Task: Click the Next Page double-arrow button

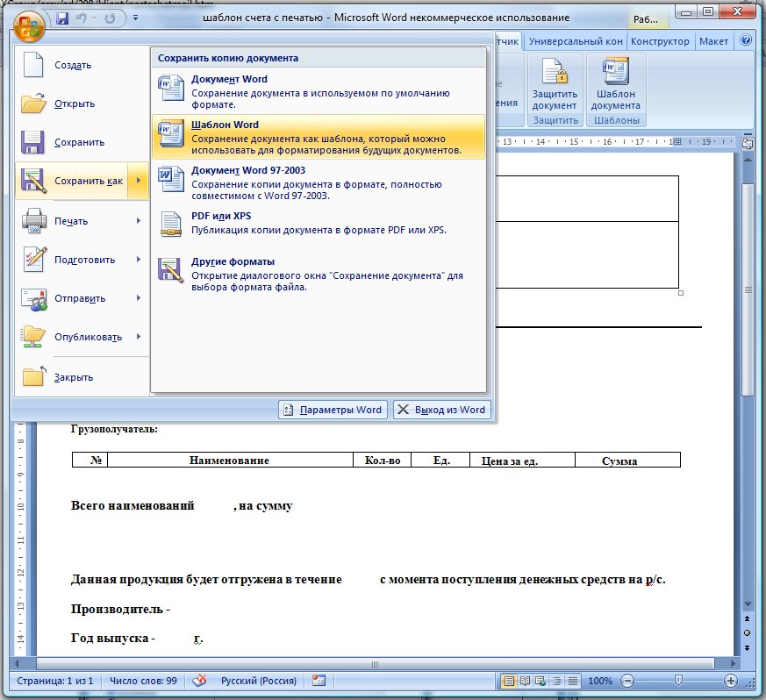Action: pos(748,647)
